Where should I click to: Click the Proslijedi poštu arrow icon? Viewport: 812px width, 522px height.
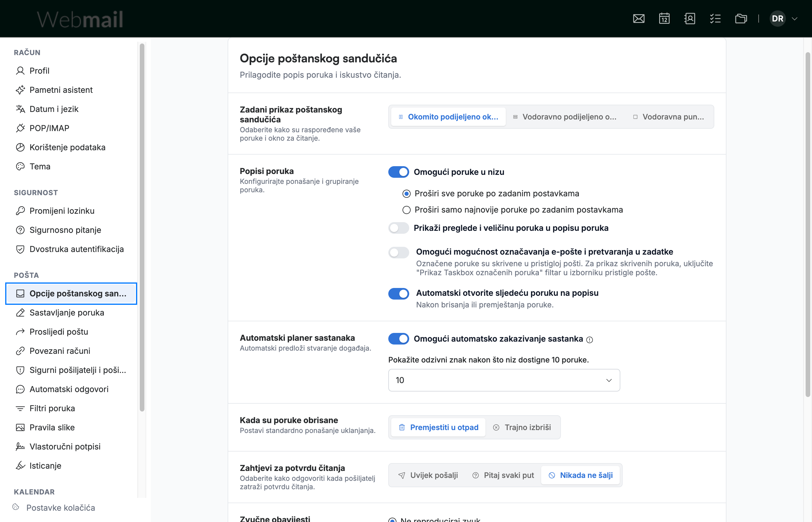click(x=20, y=332)
